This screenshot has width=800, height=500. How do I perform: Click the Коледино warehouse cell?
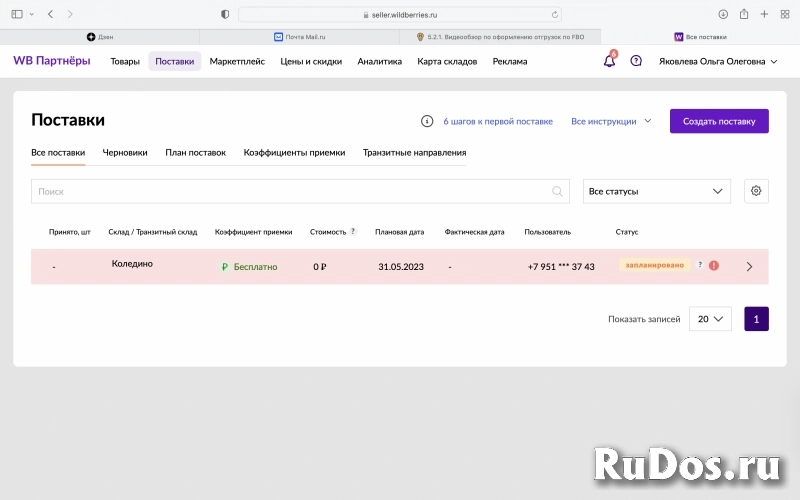132,264
